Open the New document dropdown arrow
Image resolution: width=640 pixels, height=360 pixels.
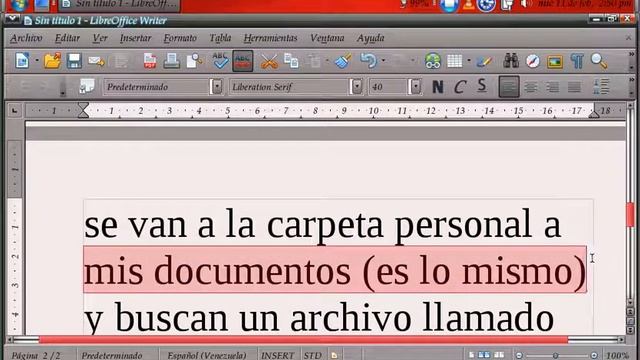click(36, 61)
